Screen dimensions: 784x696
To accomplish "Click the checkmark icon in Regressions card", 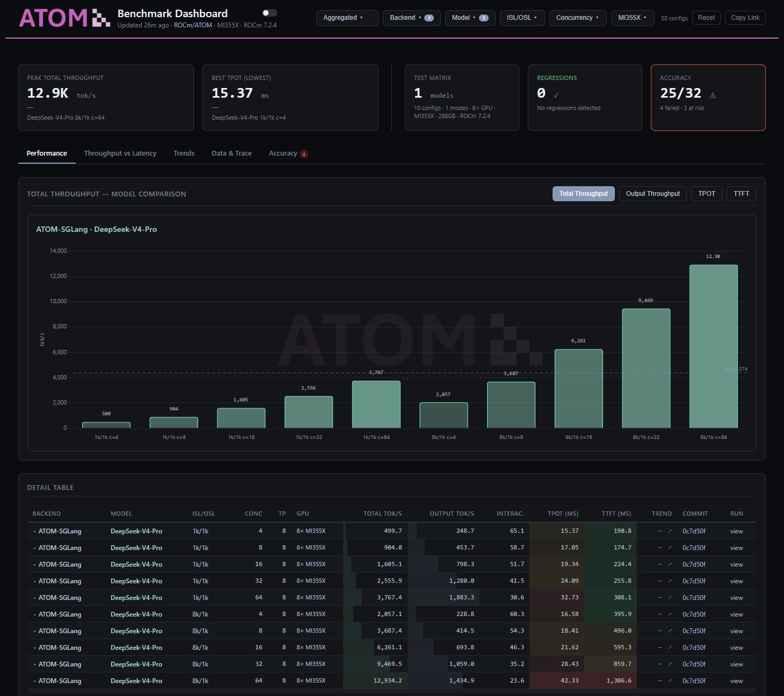I will (x=556, y=96).
